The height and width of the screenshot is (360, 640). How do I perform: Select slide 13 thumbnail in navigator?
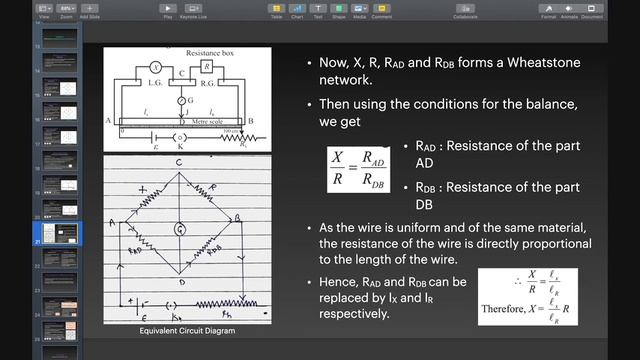coord(60,38)
